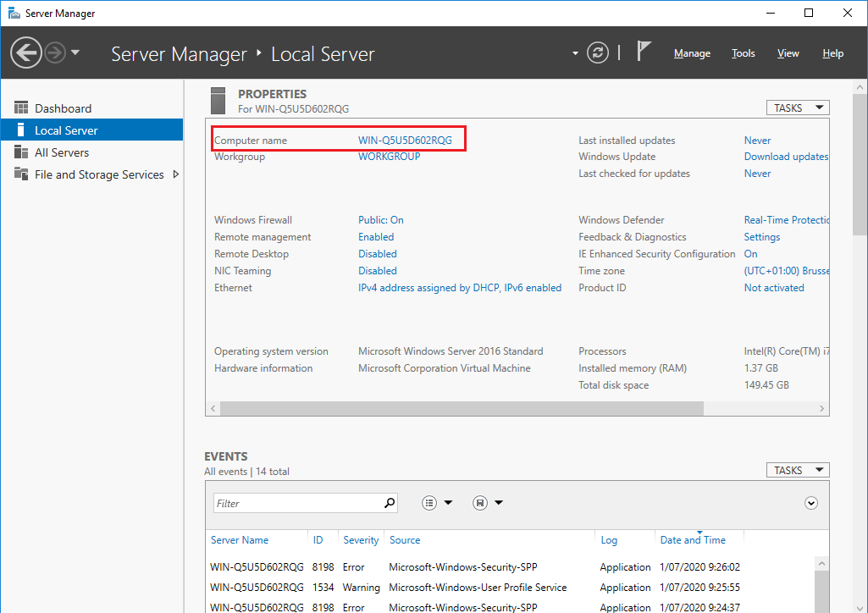The image size is (868, 613).
Task: Open the navigation history dropdown arrow
Action: coord(75,52)
